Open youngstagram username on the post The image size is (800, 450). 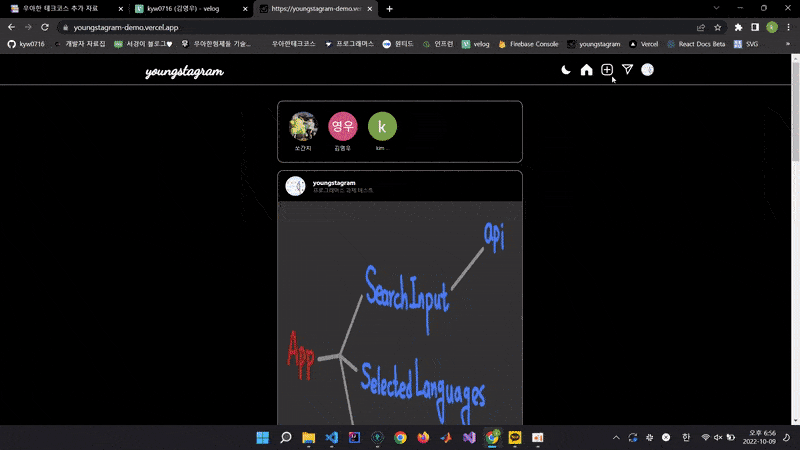point(334,183)
